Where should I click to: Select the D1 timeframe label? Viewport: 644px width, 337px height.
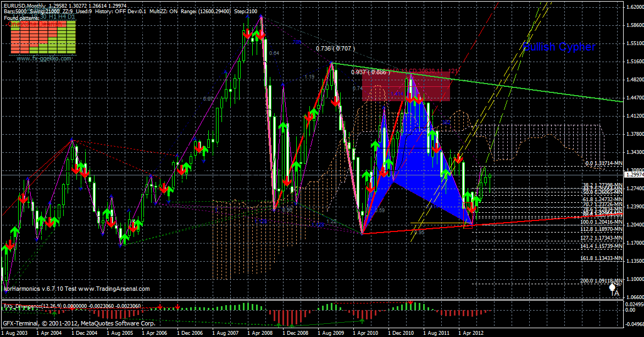70,16
